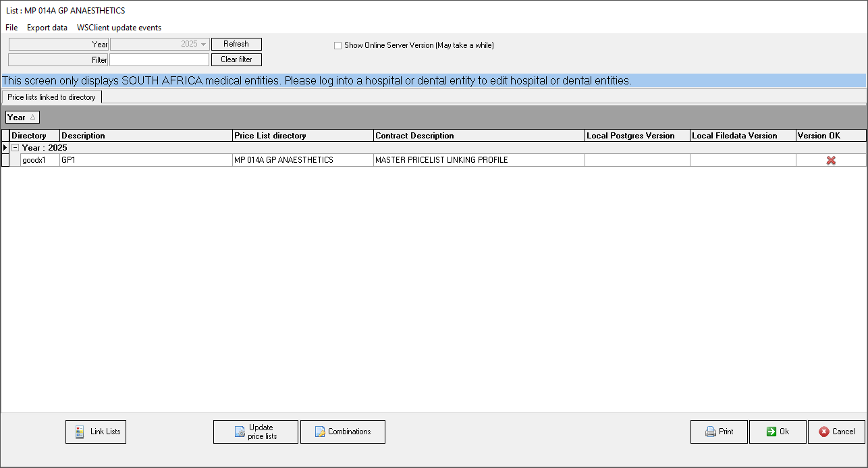Click the Refresh button
This screenshot has height=468, width=868.
coord(236,44)
